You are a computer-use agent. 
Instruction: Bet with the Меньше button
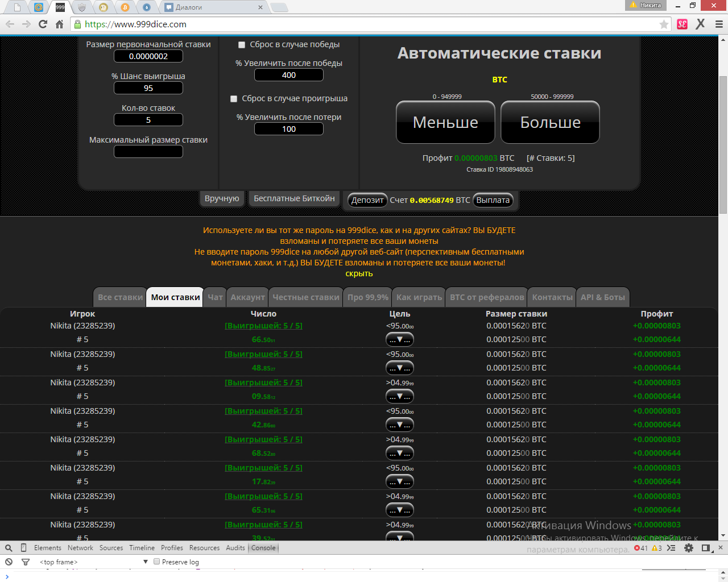coord(445,122)
